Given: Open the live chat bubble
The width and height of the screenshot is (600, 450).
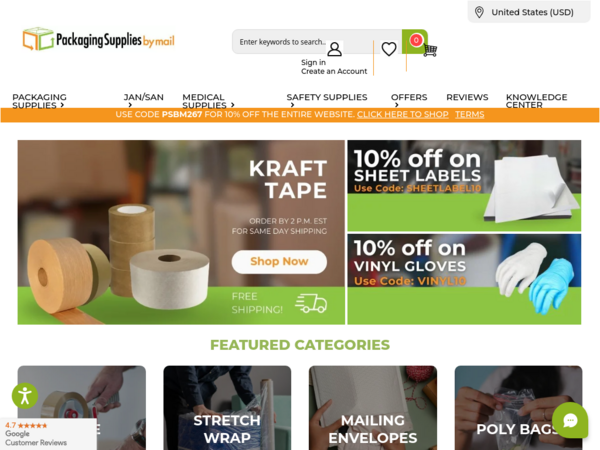Looking at the screenshot, I should tap(570, 420).
